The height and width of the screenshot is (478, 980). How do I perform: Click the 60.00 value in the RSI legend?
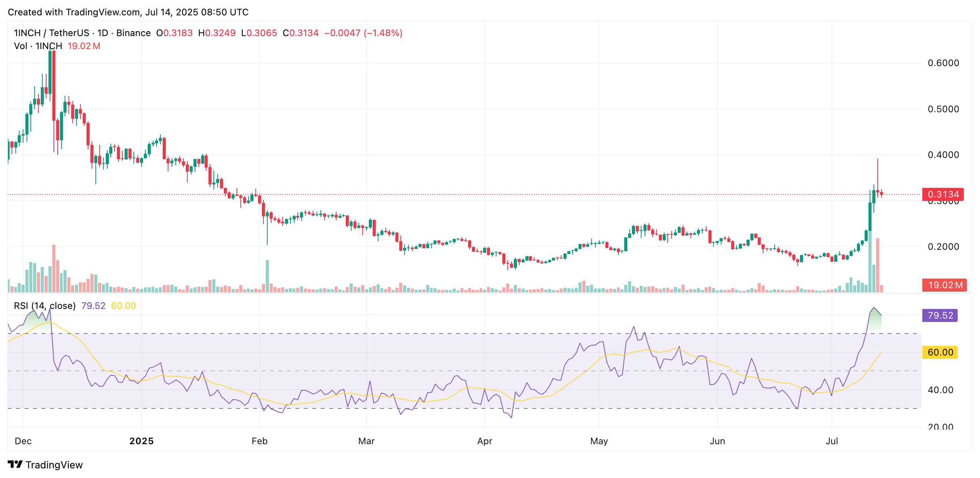[123, 306]
